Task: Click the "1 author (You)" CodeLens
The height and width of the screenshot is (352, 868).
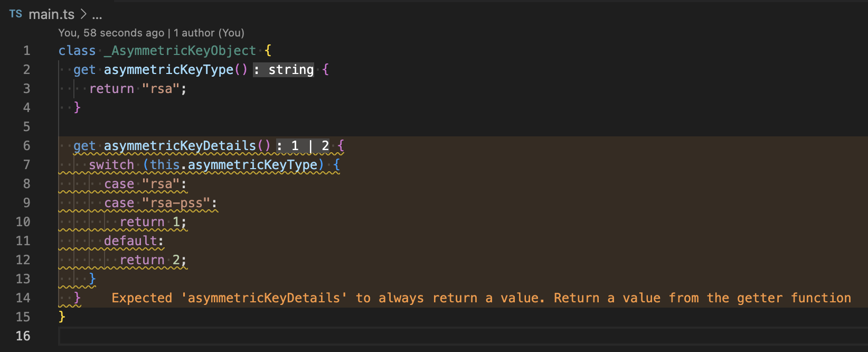Action: [209, 33]
